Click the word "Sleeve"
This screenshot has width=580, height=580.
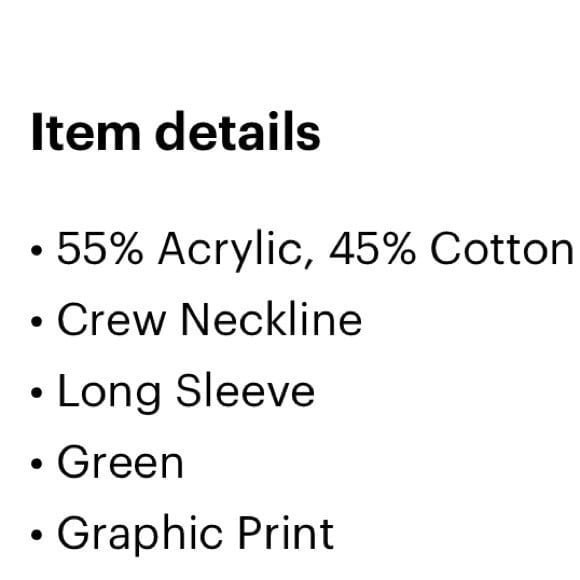point(246,390)
